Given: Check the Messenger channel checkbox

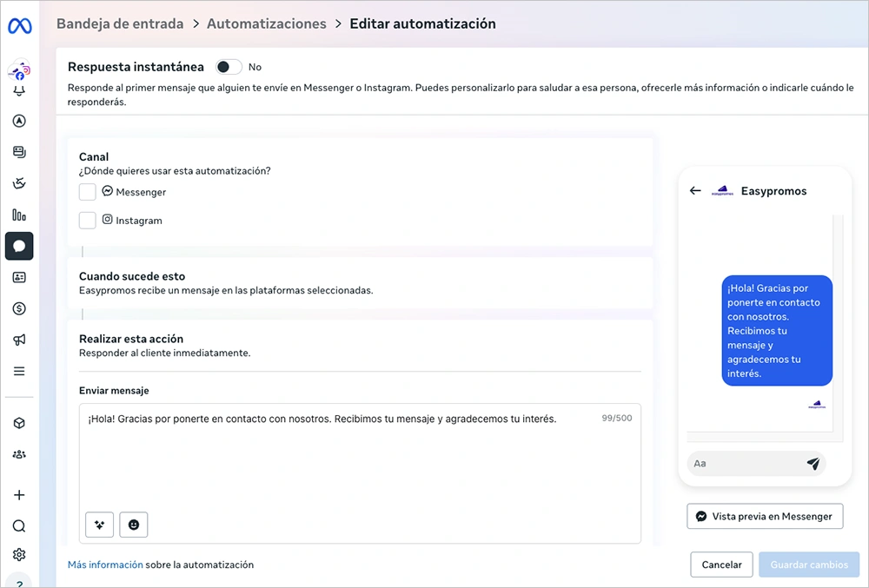Looking at the screenshot, I should [x=87, y=191].
